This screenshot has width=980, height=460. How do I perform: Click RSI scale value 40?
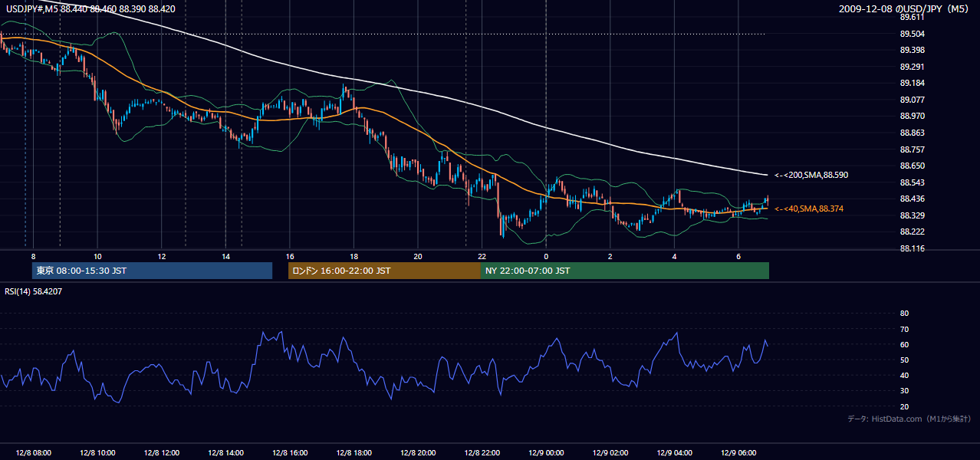tap(904, 375)
